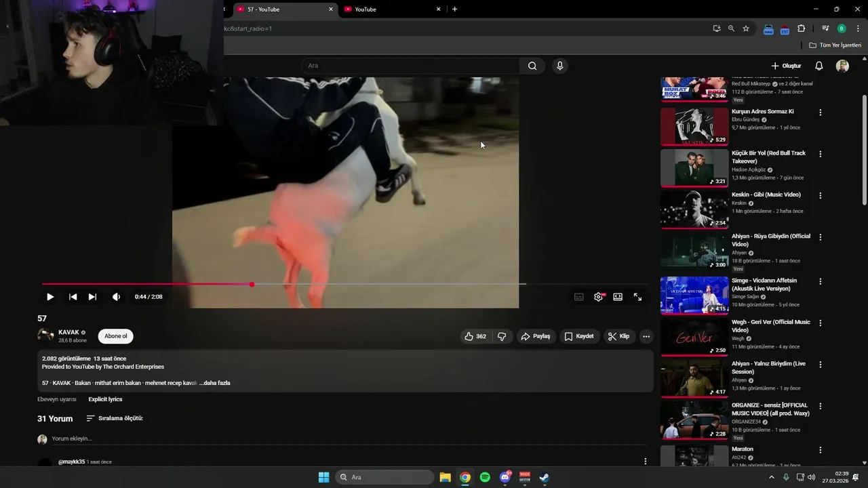Enter full screen mode
The image size is (868, 488).
(x=637, y=297)
